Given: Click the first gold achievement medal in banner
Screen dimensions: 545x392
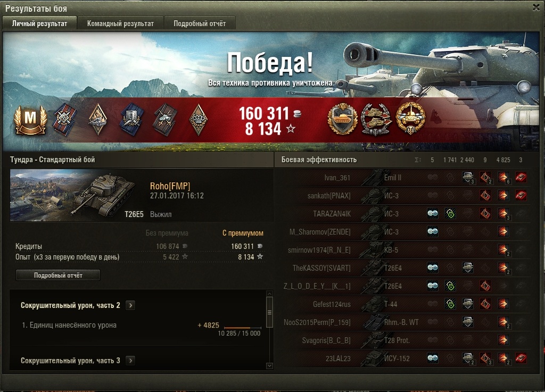Looking at the screenshot, I should pos(342,119).
